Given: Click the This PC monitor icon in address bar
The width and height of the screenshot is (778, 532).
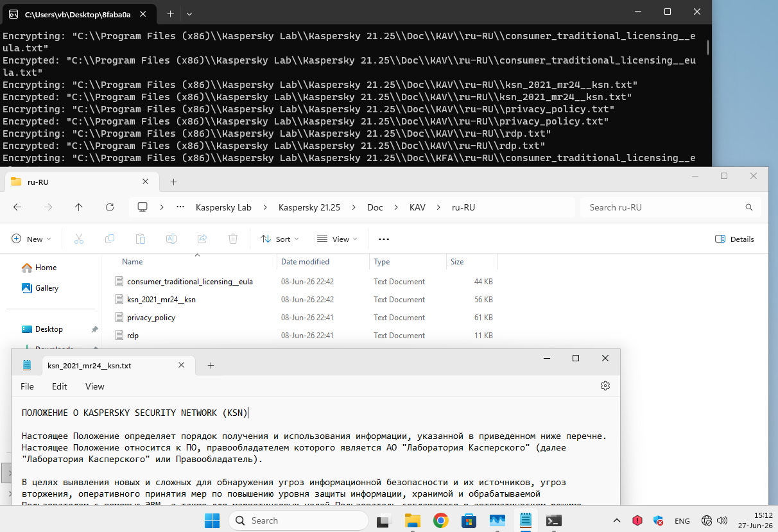Looking at the screenshot, I should tap(143, 207).
